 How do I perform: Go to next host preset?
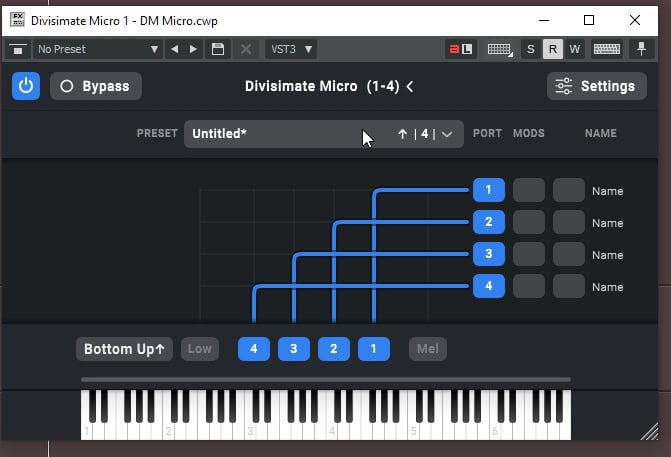point(193,49)
